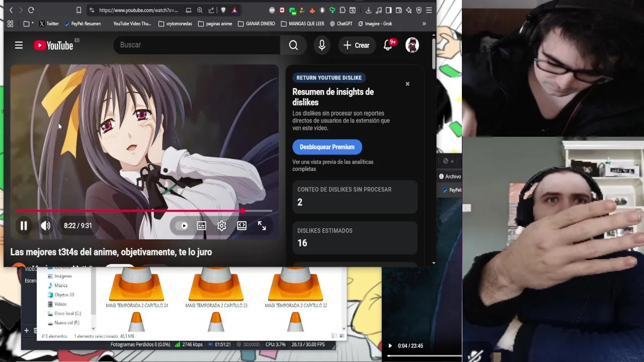Open the Brave shields lion icon

coord(223,10)
